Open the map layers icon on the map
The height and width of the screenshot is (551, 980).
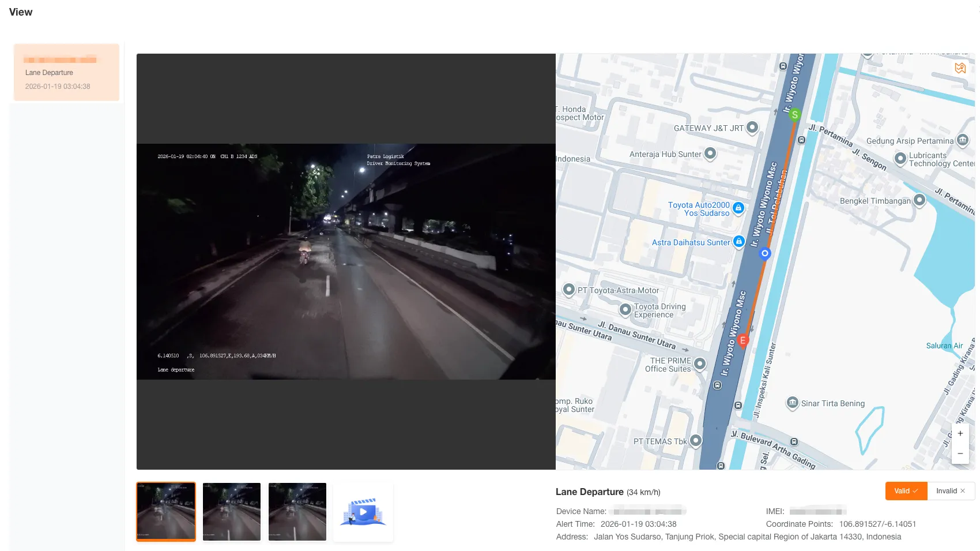pos(961,68)
